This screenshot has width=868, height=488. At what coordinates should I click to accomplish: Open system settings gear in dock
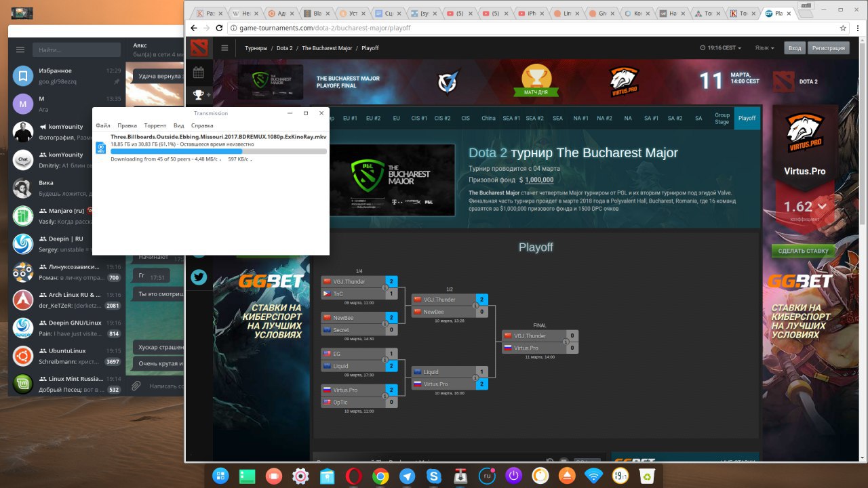(300, 476)
